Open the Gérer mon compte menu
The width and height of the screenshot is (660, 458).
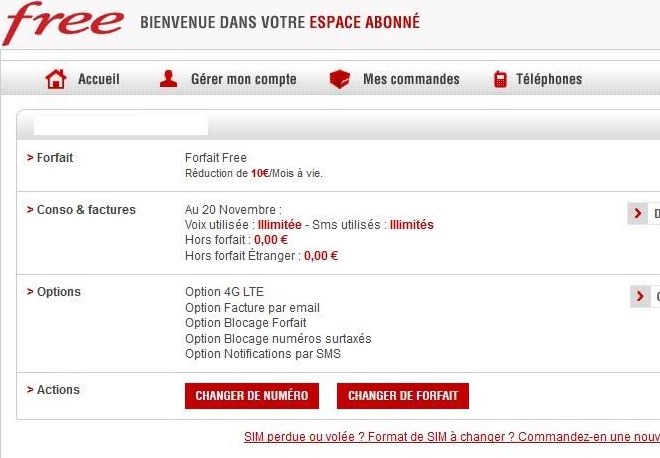243,79
